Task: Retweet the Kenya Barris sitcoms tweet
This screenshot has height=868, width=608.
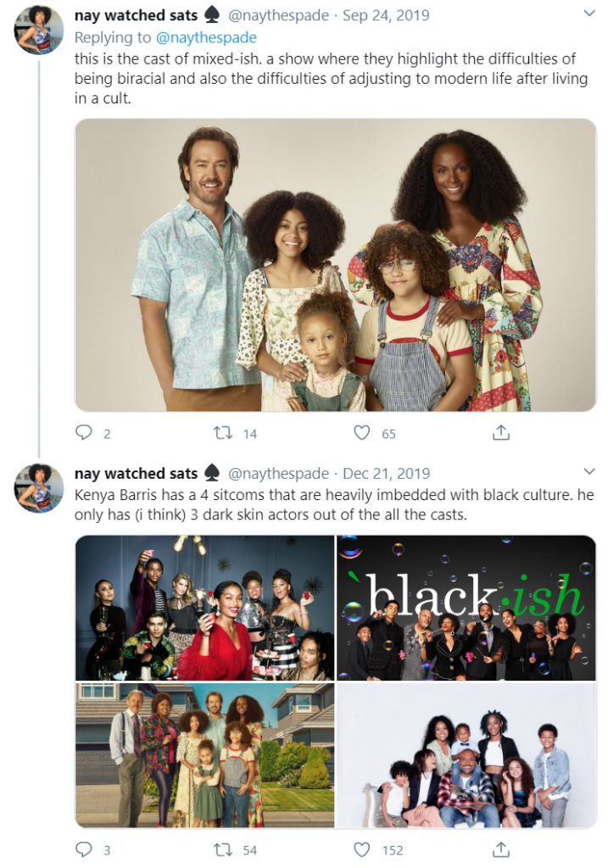Action: click(x=223, y=849)
